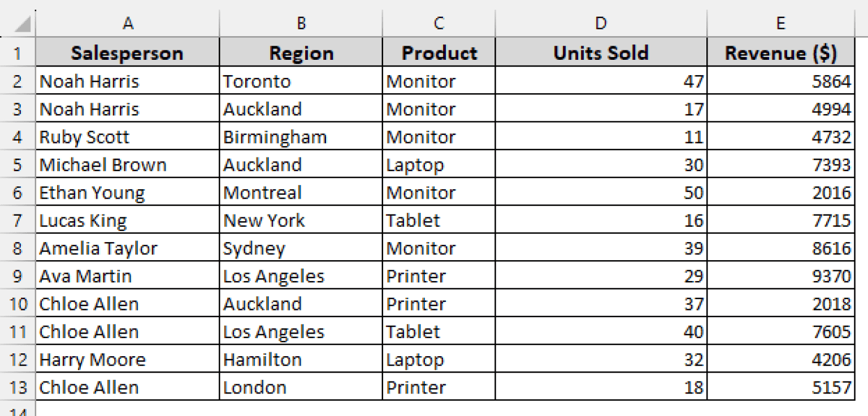Select column B by its header

(x=301, y=23)
